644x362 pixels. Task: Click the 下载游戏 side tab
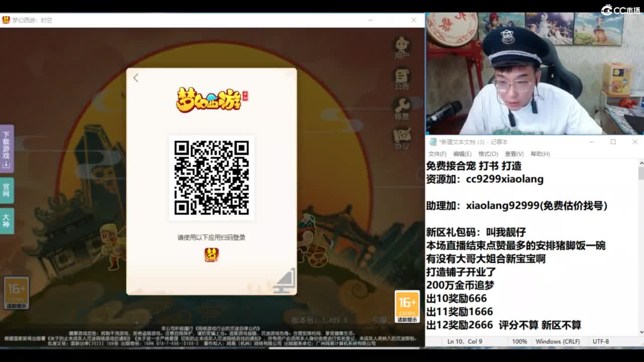pyautogui.click(x=7, y=148)
